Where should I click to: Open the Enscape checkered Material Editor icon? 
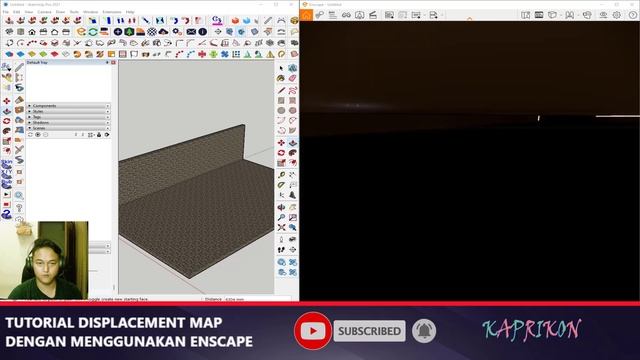coord(152,32)
